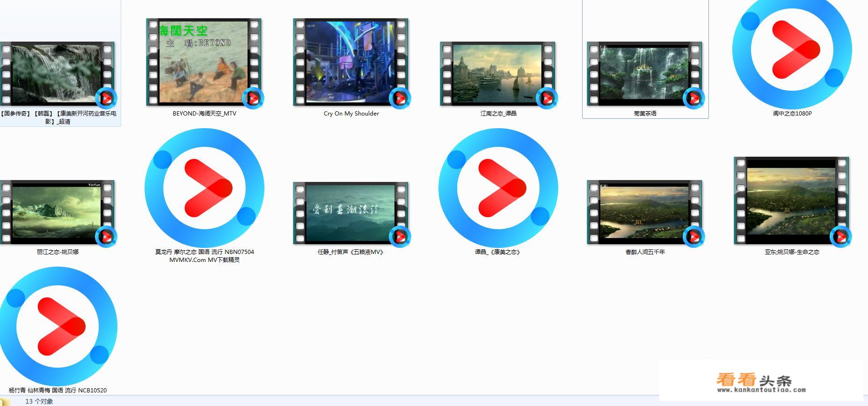Click the file name 丽江之恋-姚贝娜
This screenshot has width=868, height=406.
[x=58, y=252]
